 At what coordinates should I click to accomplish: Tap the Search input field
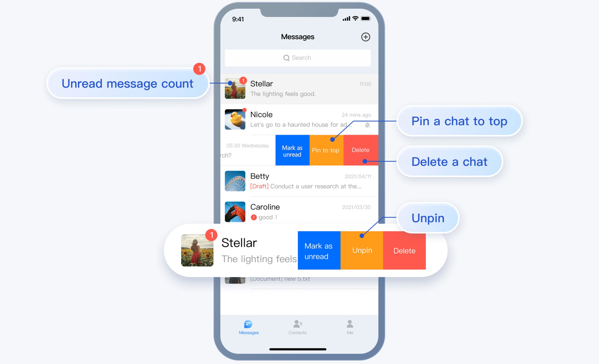click(x=298, y=57)
